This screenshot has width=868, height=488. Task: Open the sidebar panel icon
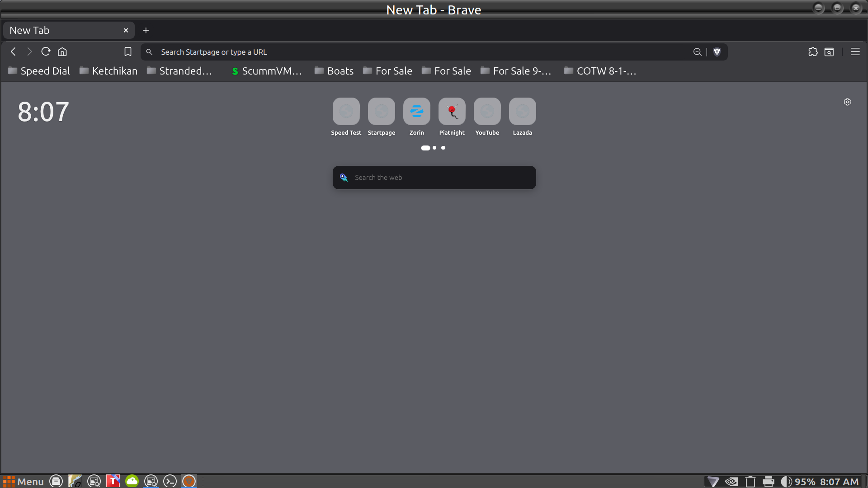829,52
